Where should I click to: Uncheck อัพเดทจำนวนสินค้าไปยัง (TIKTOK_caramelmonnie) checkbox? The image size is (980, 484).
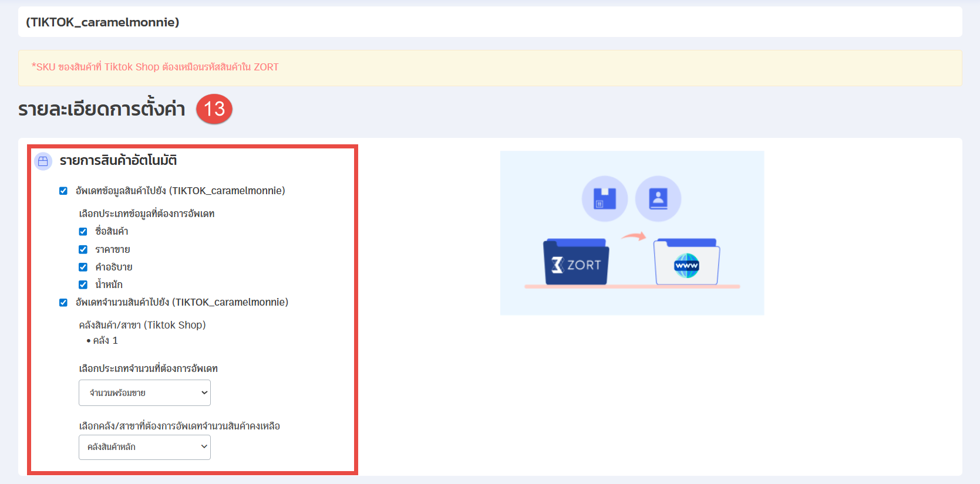point(63,302)
